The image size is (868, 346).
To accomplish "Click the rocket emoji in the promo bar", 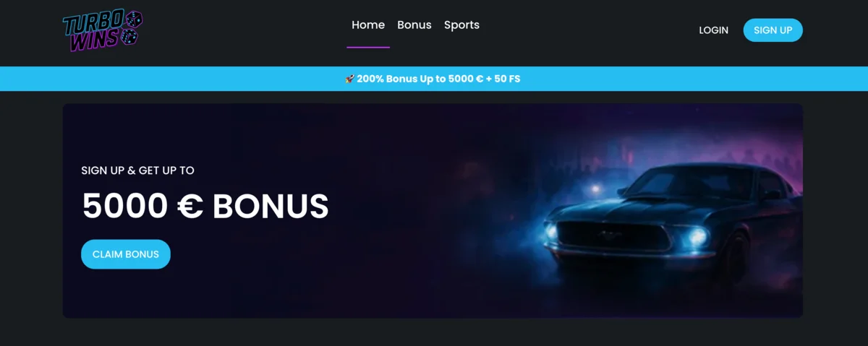I will [x=349, y=79].
